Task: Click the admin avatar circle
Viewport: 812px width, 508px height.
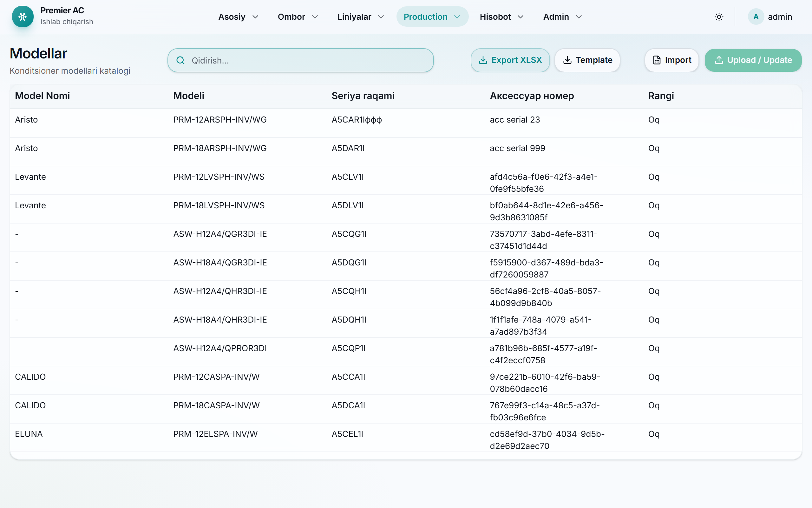Action: coord(756,17)
